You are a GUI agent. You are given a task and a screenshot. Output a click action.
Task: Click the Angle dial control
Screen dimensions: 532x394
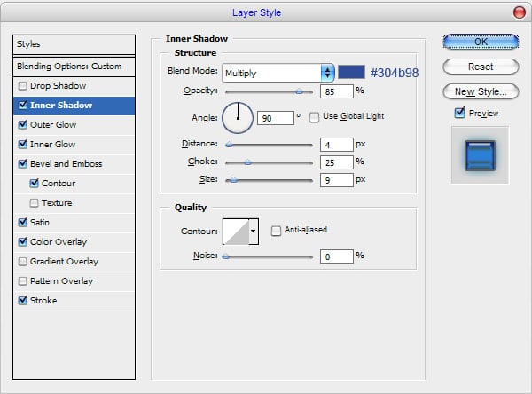pyautogui.click(x=238, y=116)
